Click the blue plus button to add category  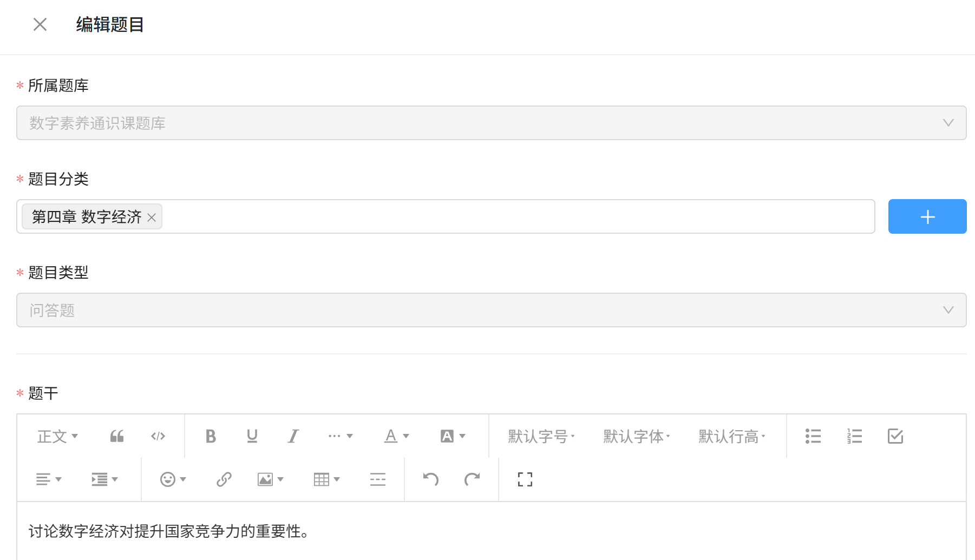tap(927, 216)
